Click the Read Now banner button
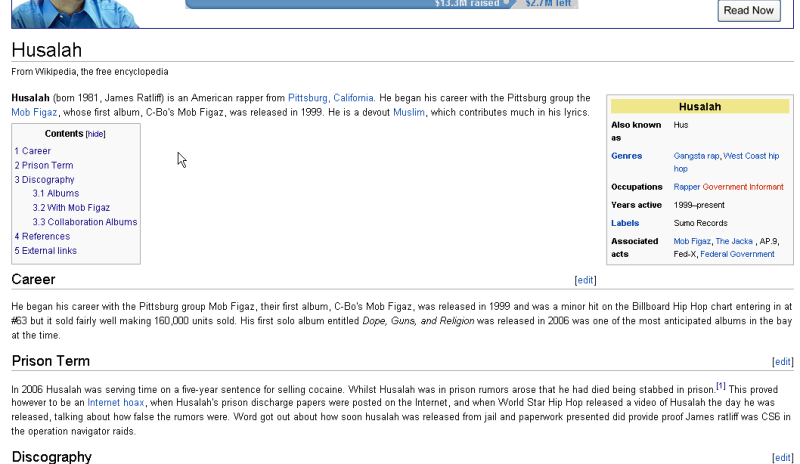 (x=749, y=10)
